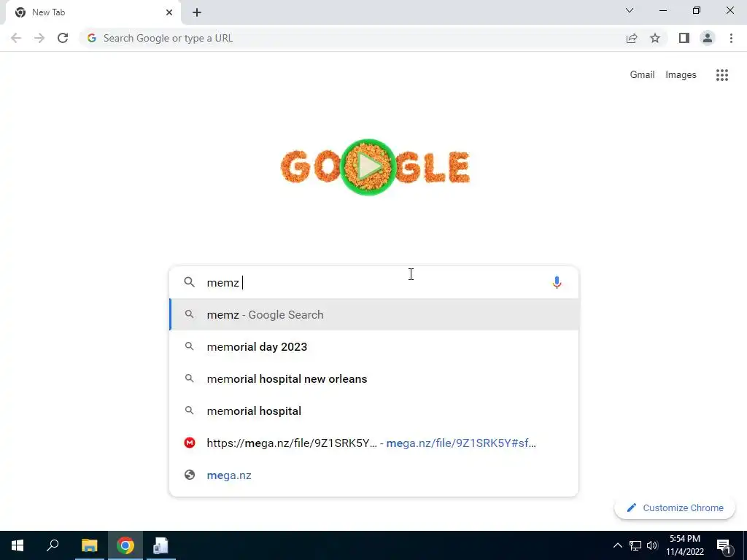Play the Google Doodle
747x560 pixels.
pyautogui.click(x=368, y=167)
